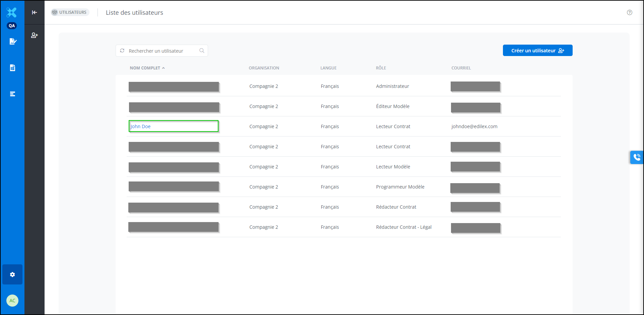Screen dimensions: 644x315
Task: Focus the Rechercher un utilisateur field
Action: tap(162, 51)
